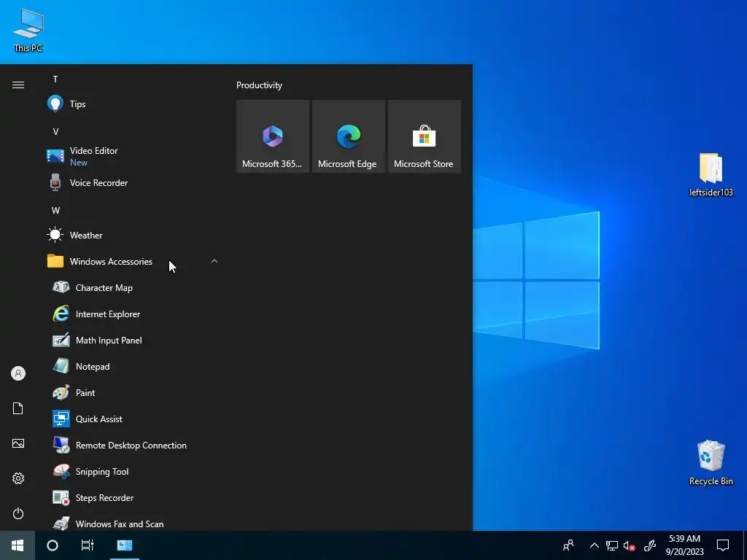Image resolution: width=747 pixels, height=560 pixels.
Task: Select the This PC desktop icon
Action: tap(28, 30)
